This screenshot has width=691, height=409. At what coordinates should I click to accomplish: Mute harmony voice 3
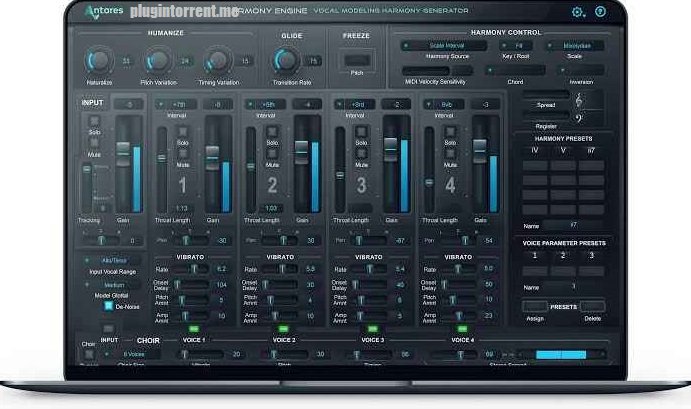coord(361,153)
